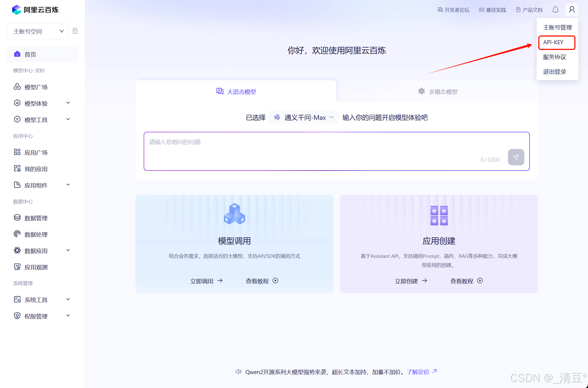
Task: Select 主账号管理 from user menu
Action: pyautogui.click(x=557, y=28)
